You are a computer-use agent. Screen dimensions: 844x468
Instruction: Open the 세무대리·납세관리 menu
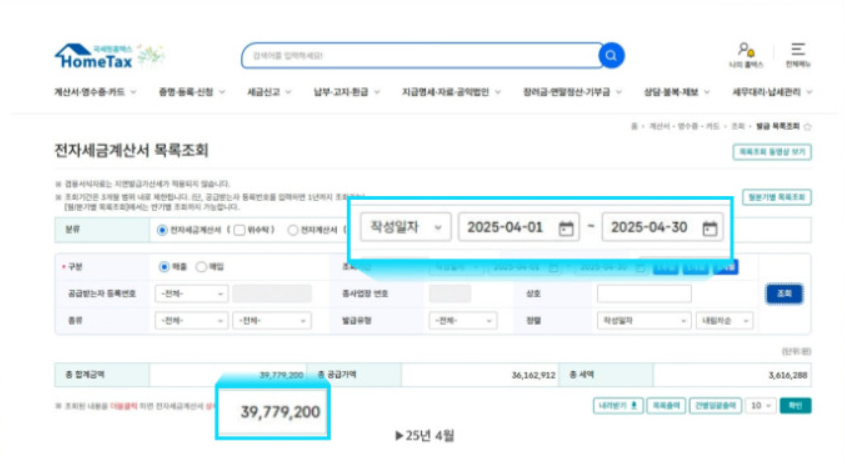click(772, 92)
